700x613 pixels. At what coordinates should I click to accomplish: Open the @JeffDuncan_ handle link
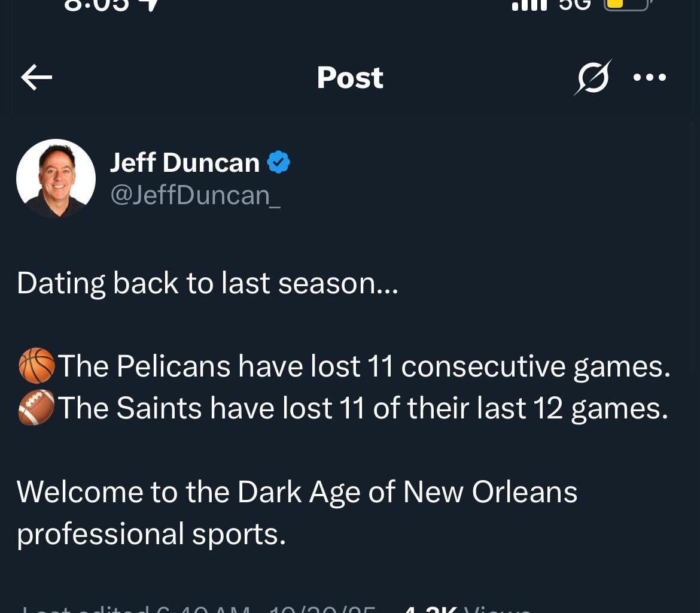pyautogui.click(x=195, y=195)
